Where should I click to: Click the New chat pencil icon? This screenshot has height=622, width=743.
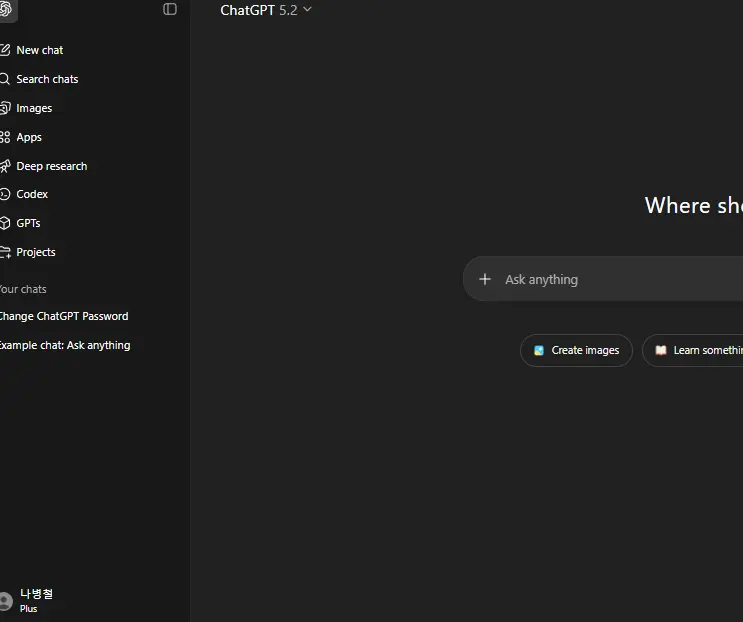(x=5, y=50)
